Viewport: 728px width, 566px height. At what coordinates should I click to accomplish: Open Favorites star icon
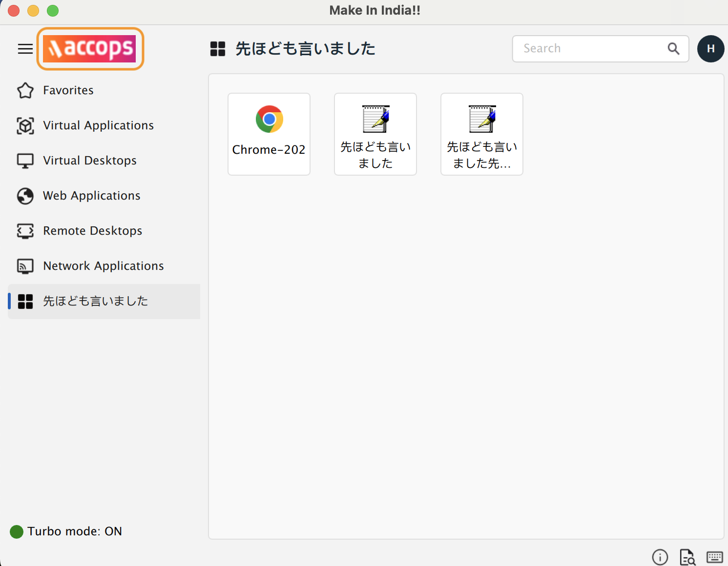click(25, 91)
